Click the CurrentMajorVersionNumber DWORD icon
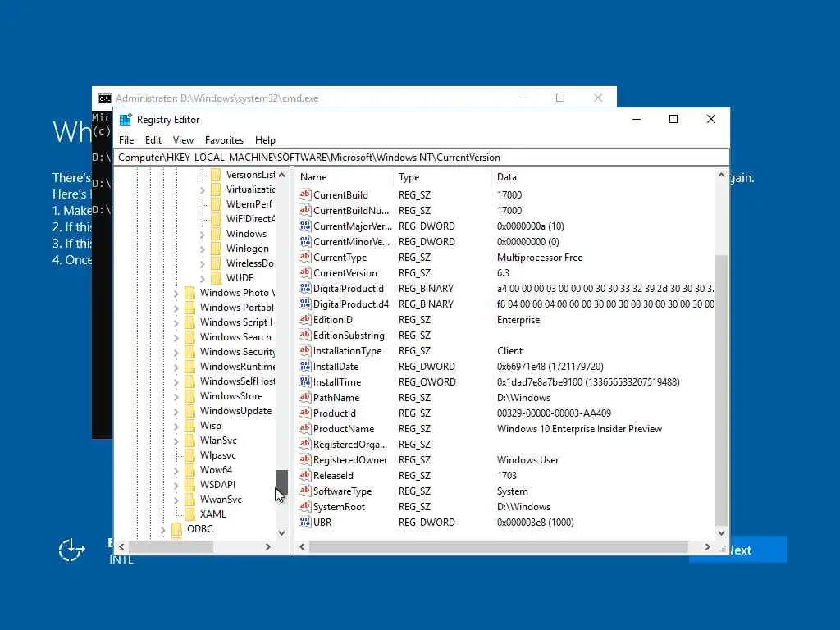The image size is (840, 630). coord(305,226)
